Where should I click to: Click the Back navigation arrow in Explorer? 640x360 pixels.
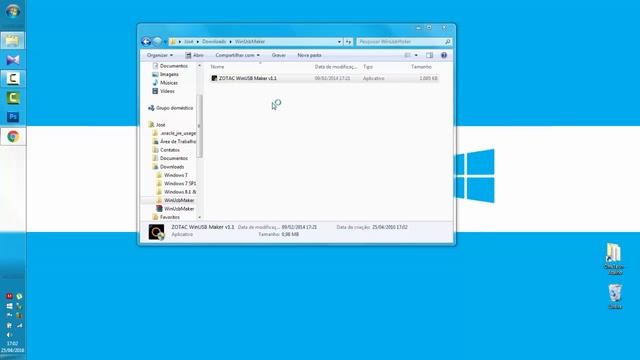pos(146,42)
